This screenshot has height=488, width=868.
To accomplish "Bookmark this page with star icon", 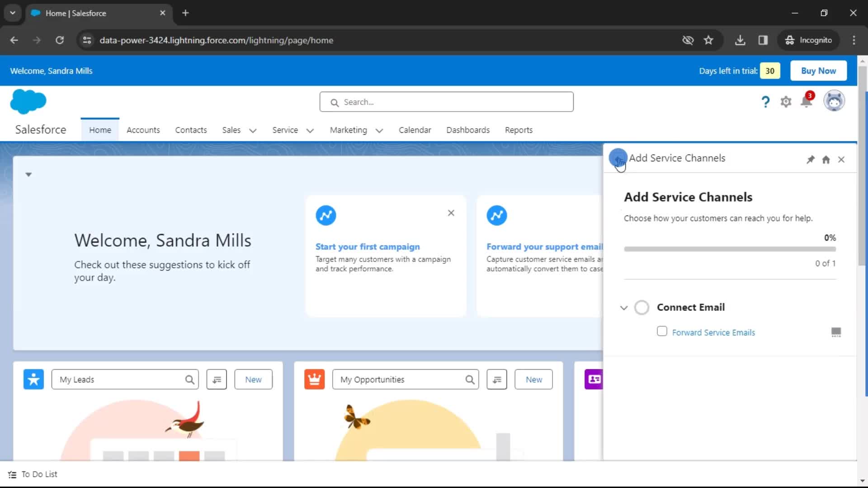I will coord(708,40).
